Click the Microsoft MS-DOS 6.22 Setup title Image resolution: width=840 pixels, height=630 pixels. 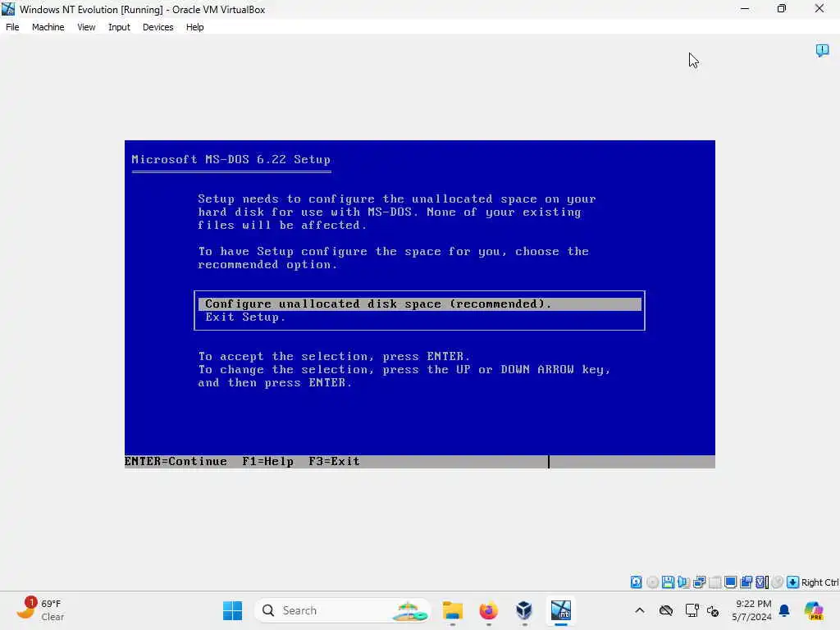click(231, 159)
